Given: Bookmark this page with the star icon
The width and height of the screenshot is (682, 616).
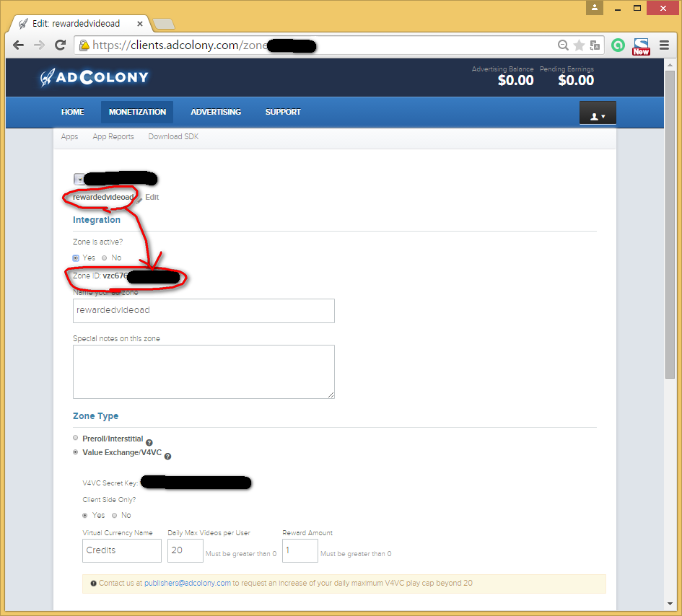Looking at the screenshot, I should tap(579, 45).
